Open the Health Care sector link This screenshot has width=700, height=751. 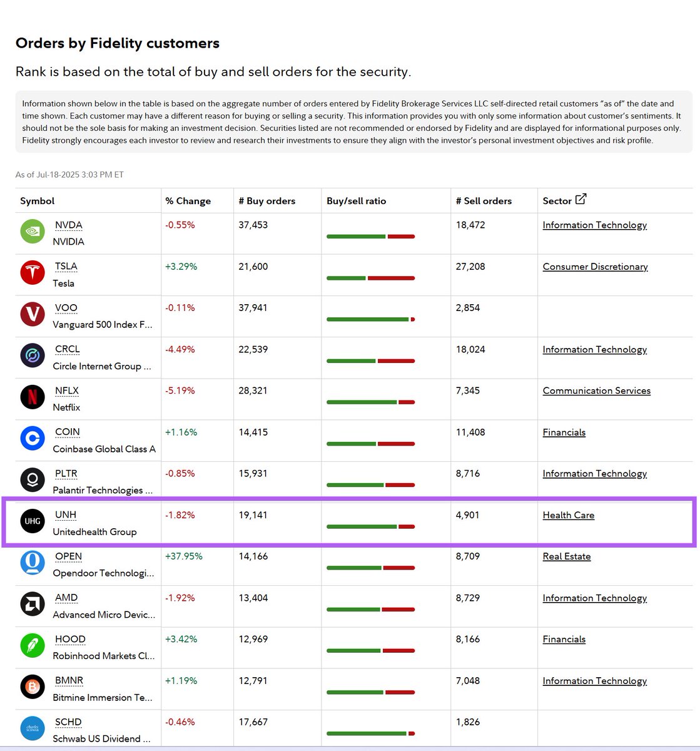point(569,515)
